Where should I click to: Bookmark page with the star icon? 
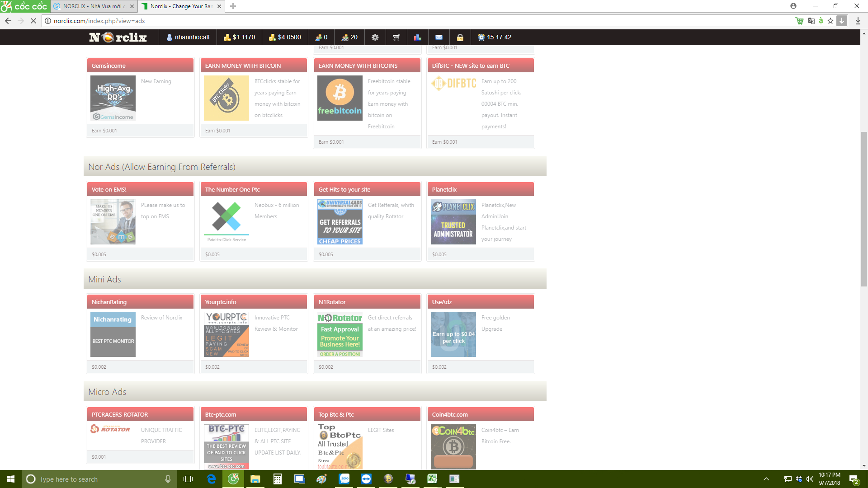(x=830, y=21)
